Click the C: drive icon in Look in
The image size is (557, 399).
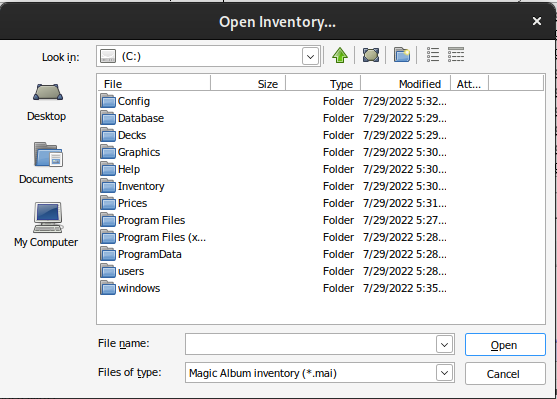tap(108, 56)
